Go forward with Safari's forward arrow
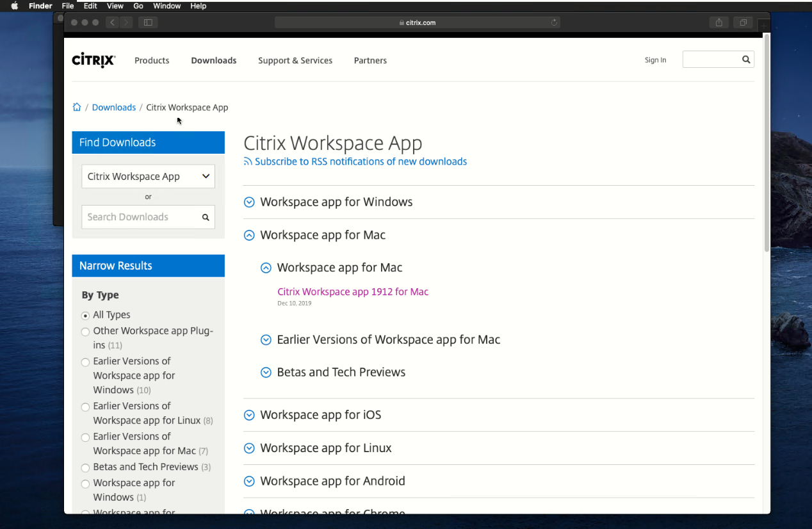This screenshot has height=529, width=812. [126, 22]
